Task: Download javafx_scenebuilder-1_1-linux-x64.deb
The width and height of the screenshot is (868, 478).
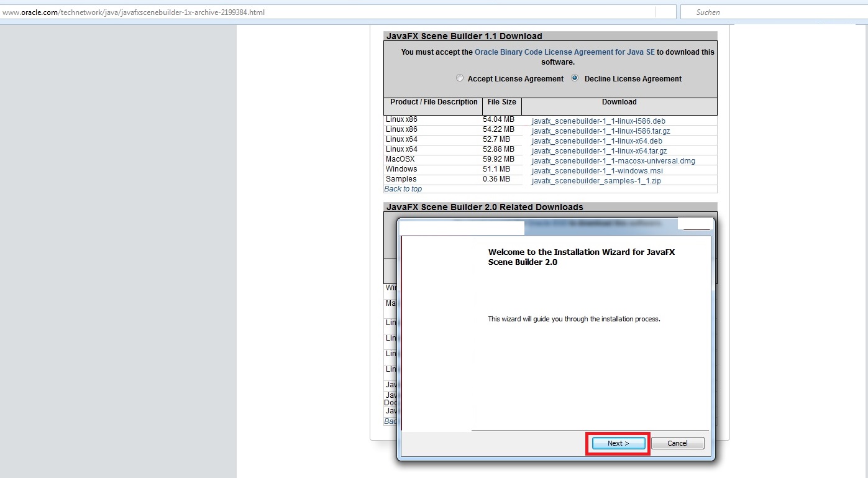Action: click(x=597, y=141)
